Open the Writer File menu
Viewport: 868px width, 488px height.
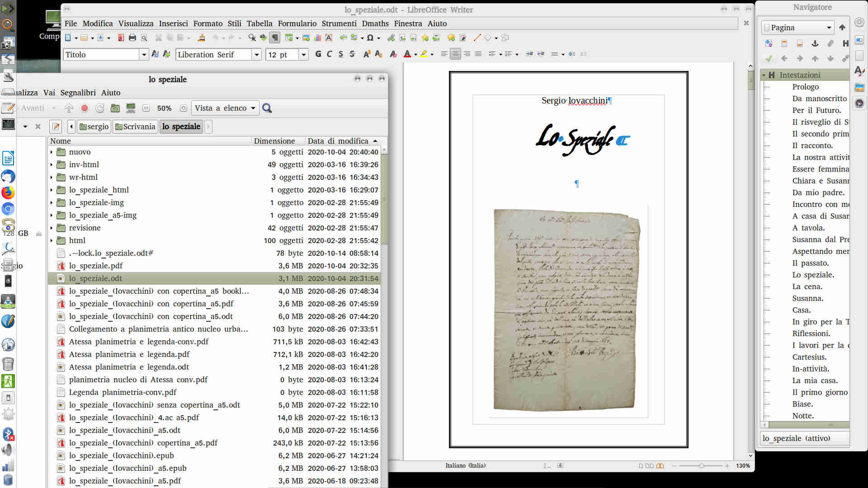point(71,23)
